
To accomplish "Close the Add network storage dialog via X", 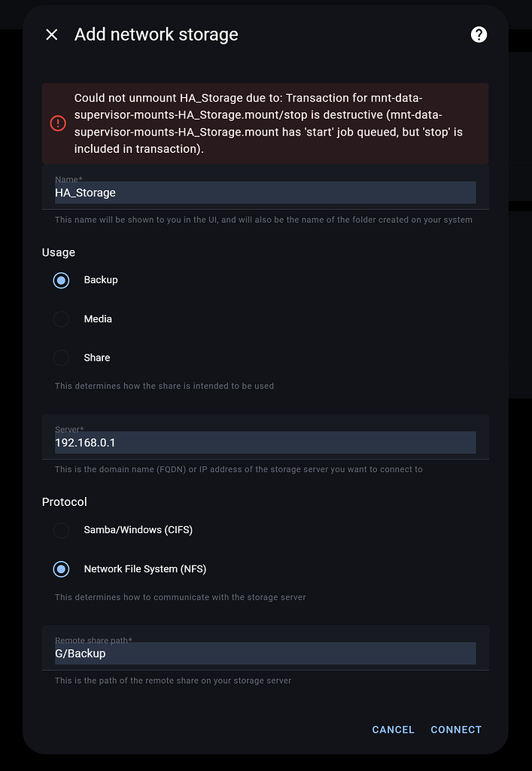I will pyautogui.click(x=51, y=34).
